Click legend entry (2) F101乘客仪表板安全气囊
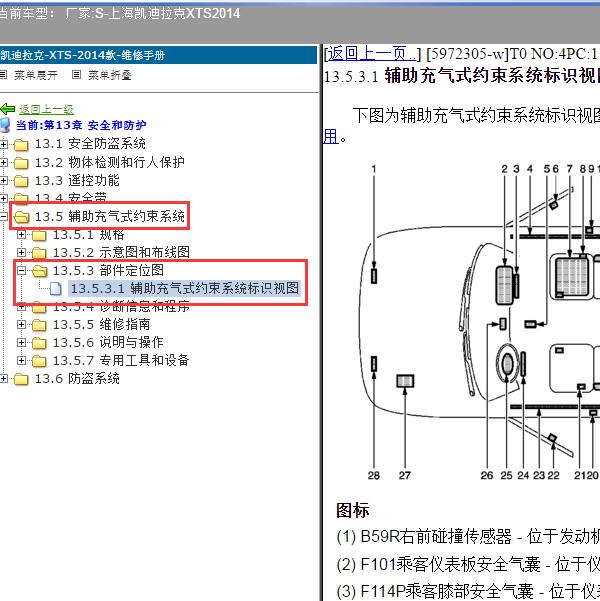600x601 pixels. tap(468, 565)
